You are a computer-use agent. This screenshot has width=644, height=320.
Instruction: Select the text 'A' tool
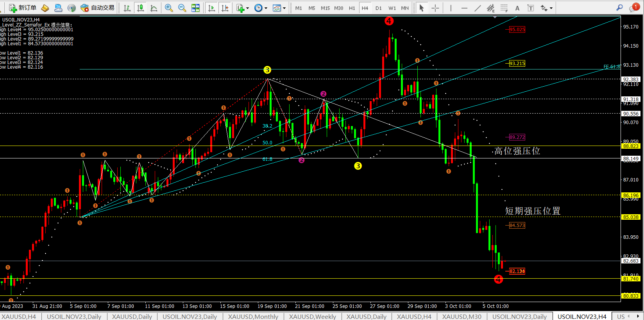[x=517, y=8]
